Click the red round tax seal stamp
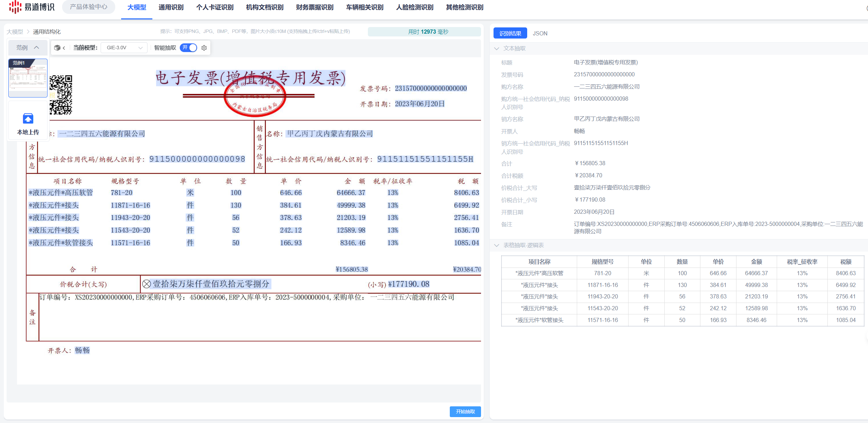 [x=255, y=97]
